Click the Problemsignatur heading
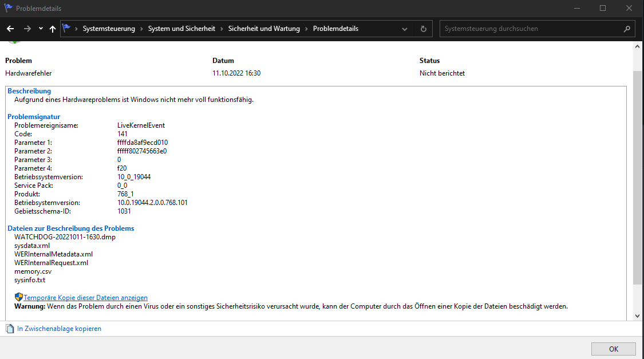644x359 pixels. (x=34, y=117)
